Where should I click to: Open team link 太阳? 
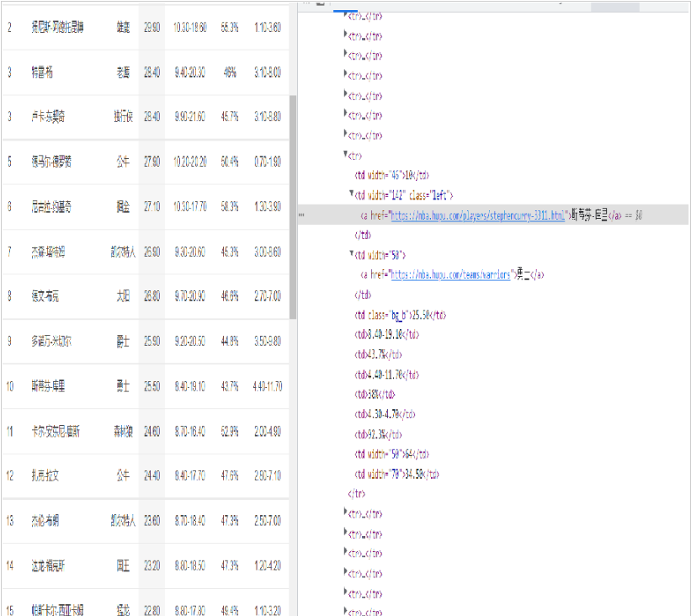124,296
